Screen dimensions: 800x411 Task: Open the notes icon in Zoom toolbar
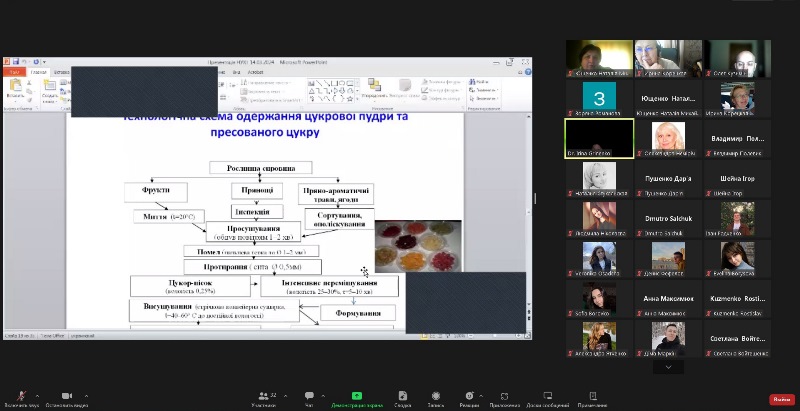[x=591, y=396]
